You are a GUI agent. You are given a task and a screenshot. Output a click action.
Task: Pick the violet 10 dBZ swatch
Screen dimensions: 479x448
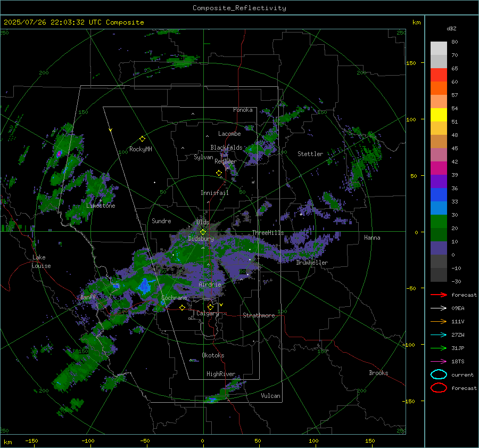[439, 248]
